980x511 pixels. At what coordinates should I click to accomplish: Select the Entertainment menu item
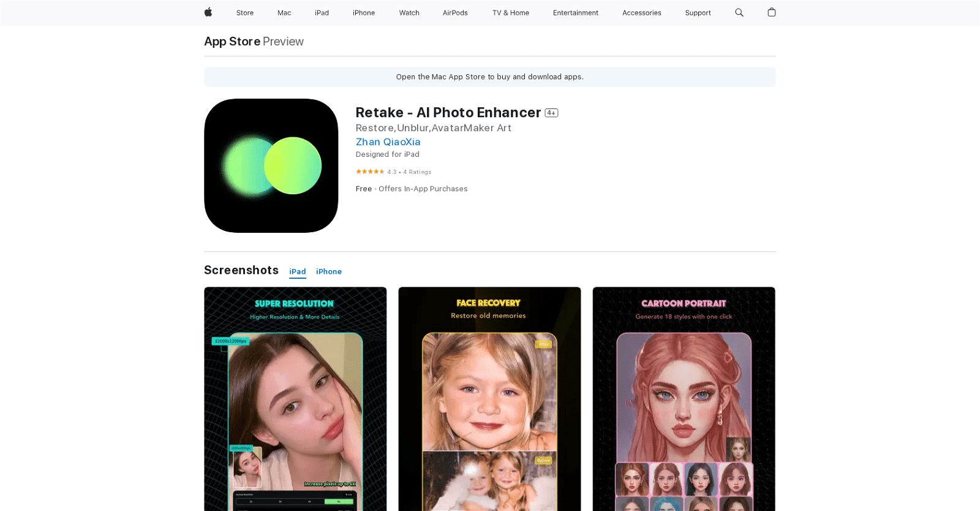click(x=575, y=13)
